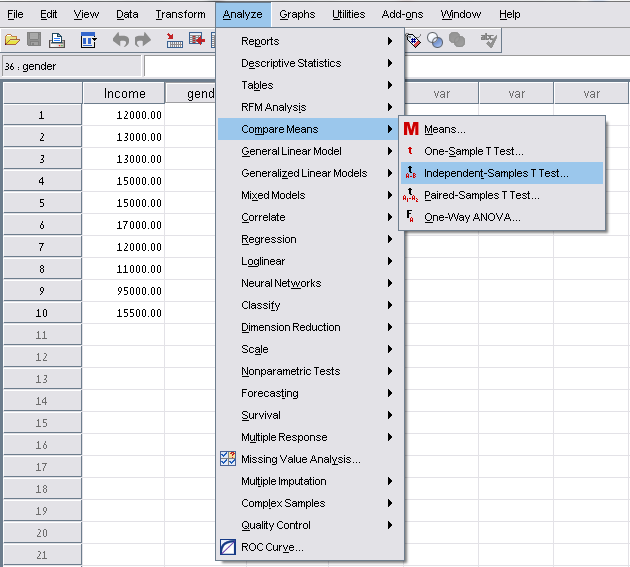Click the Undo arrow icon
Screen dimensions: 630x567
(x=121, y=40)
